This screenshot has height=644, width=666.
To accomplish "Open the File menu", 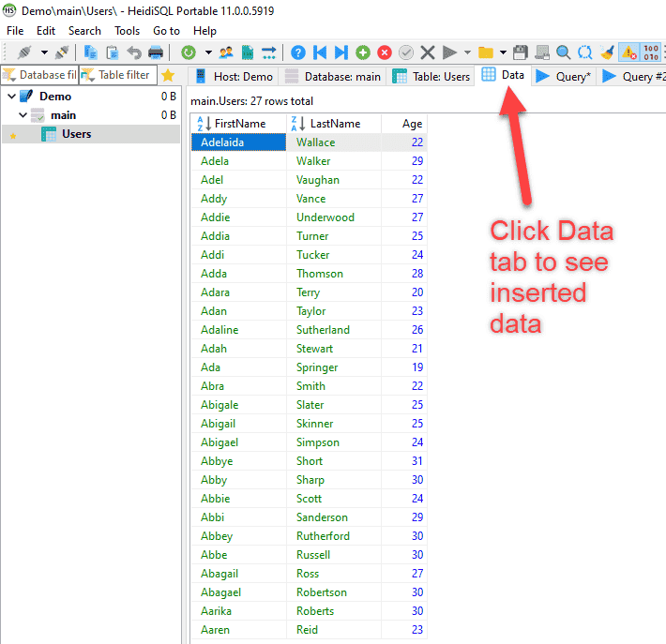I will [x=15, y=31].
